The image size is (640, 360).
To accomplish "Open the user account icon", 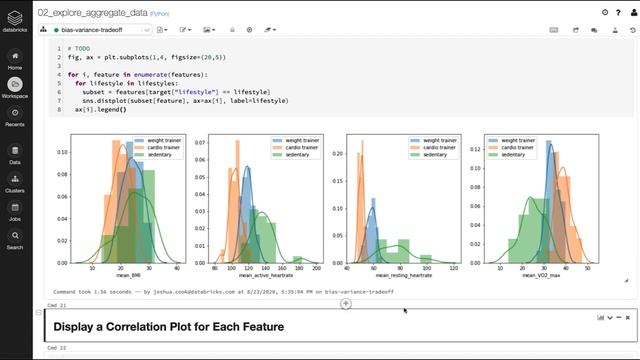I will click(634, 13).
